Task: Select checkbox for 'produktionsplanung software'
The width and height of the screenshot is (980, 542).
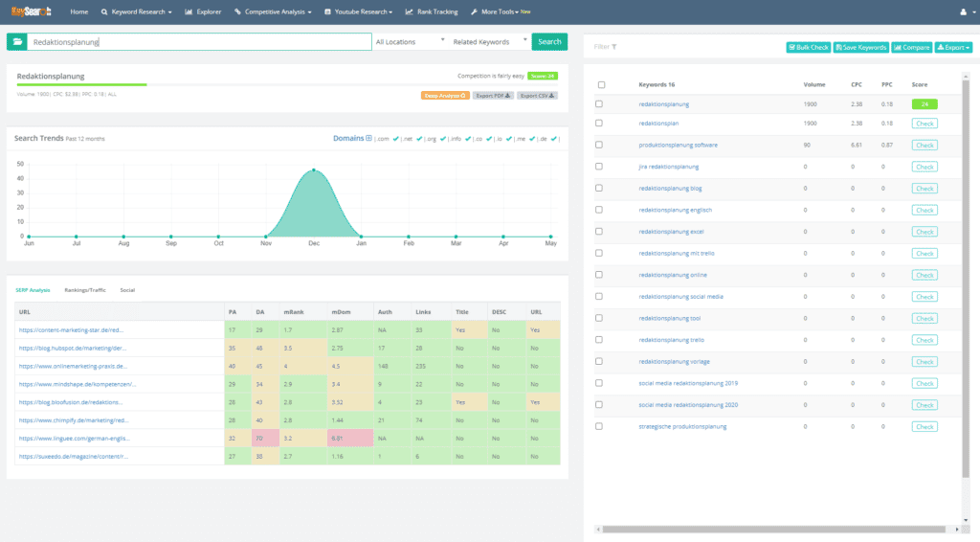Action: (600, 145)
